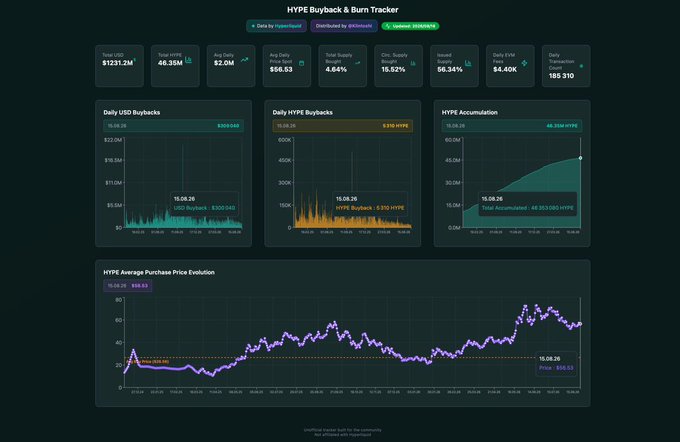Click the 60.0M axis label in Accumulation chart

[x=452, y=140]
